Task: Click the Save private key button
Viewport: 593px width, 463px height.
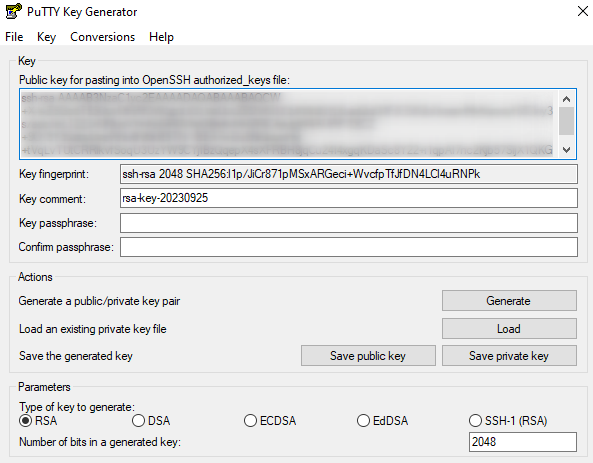Action: pos(509,356)
